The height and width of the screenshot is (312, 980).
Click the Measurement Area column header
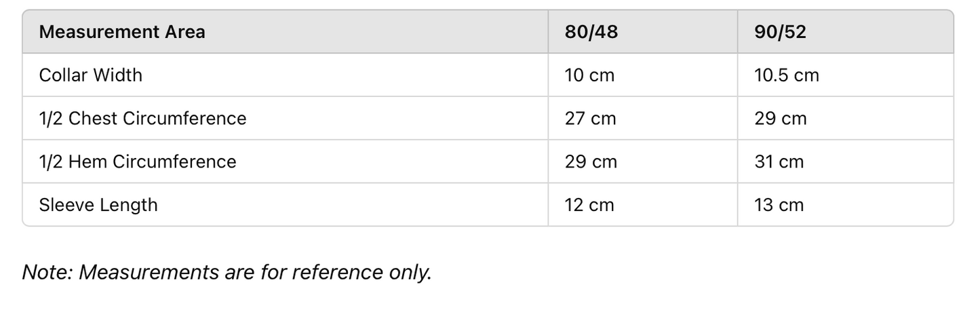(x=122, y=32)
